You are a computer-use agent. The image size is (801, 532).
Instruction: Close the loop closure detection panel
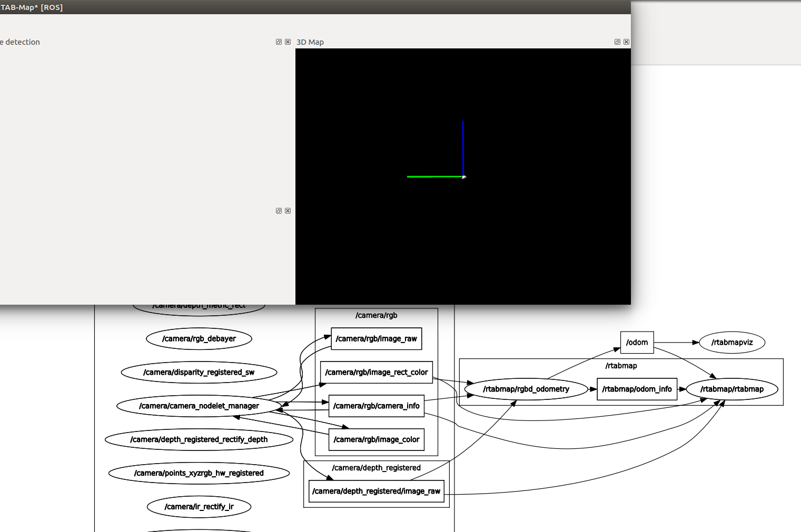click(x=288, y=42)
